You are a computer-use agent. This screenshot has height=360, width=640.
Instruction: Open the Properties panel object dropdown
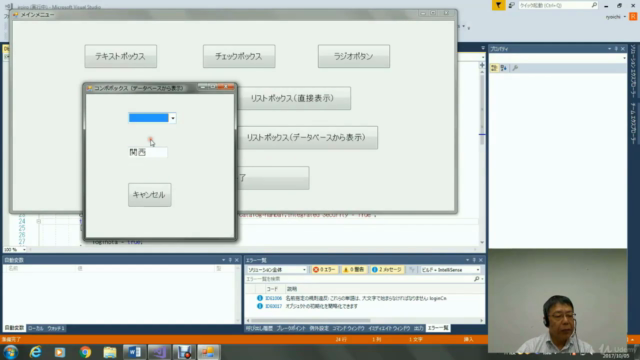pyautogui.click(x=624, y=58)
